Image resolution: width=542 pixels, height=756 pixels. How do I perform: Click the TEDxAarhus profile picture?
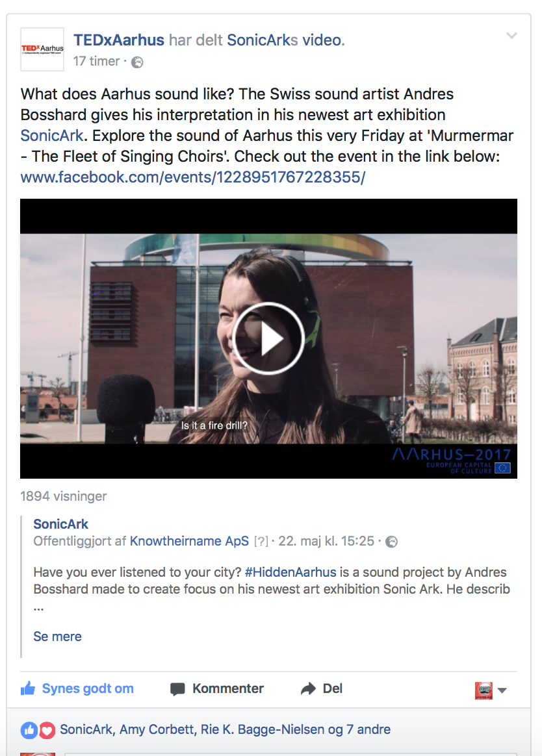[x=42, y=49]
